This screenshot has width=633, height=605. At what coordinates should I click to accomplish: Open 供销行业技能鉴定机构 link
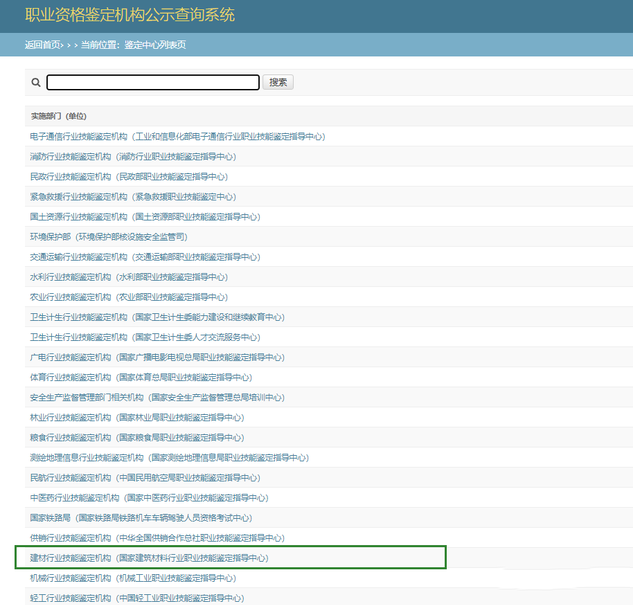click(x=157, y=538)
